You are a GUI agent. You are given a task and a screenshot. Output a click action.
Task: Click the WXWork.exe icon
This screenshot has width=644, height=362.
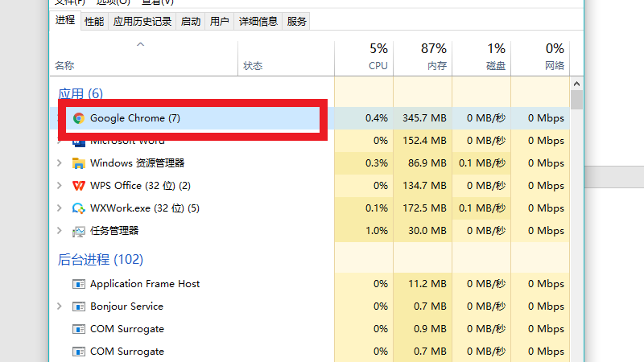[x=79, y=208]
